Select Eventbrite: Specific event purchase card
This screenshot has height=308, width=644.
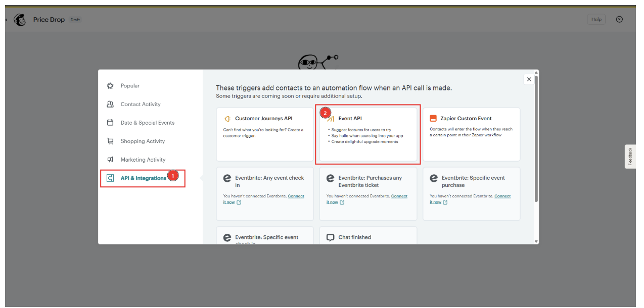tap(472, 194)
